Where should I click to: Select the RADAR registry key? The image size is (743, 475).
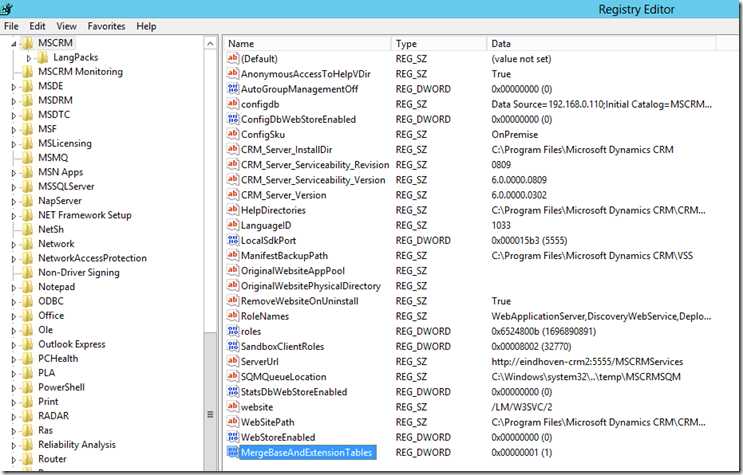tap(53, 416)
